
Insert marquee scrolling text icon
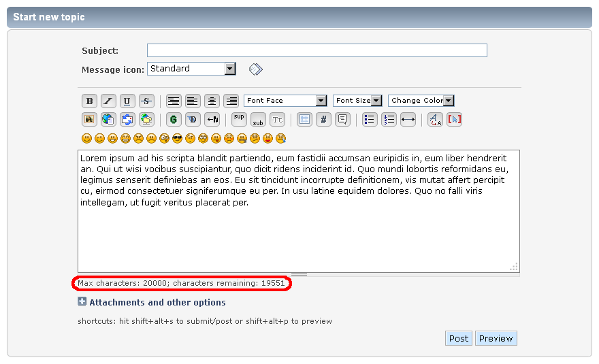tap(212, 120)
